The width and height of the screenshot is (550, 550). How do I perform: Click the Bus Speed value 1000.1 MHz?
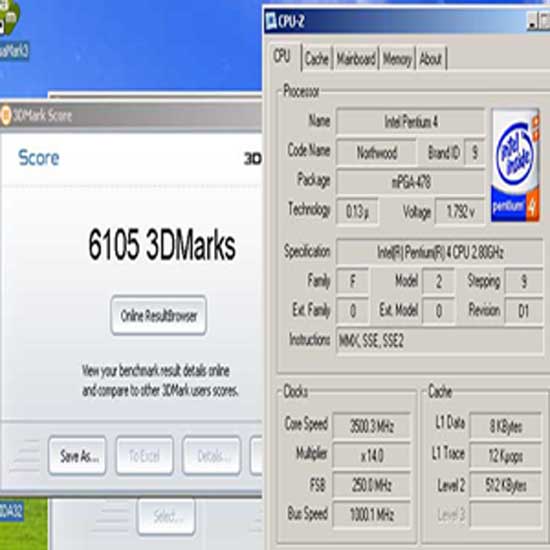(x=371, y=515)
